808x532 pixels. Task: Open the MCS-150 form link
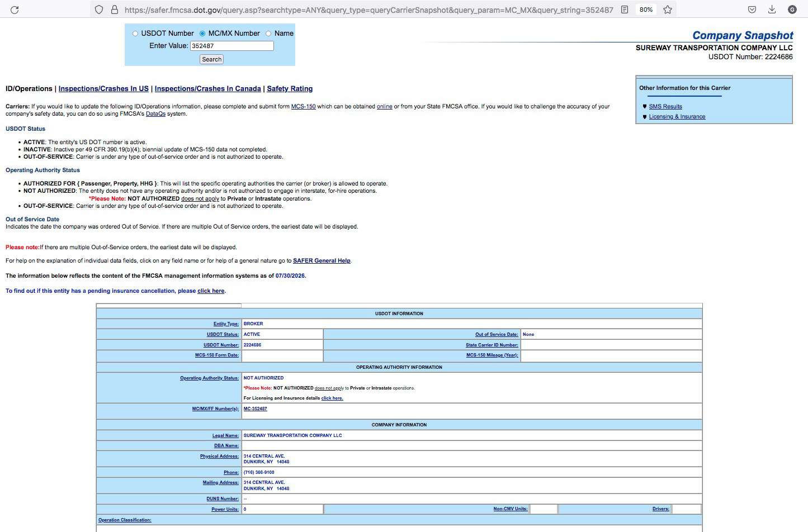(x=303, y=106)
